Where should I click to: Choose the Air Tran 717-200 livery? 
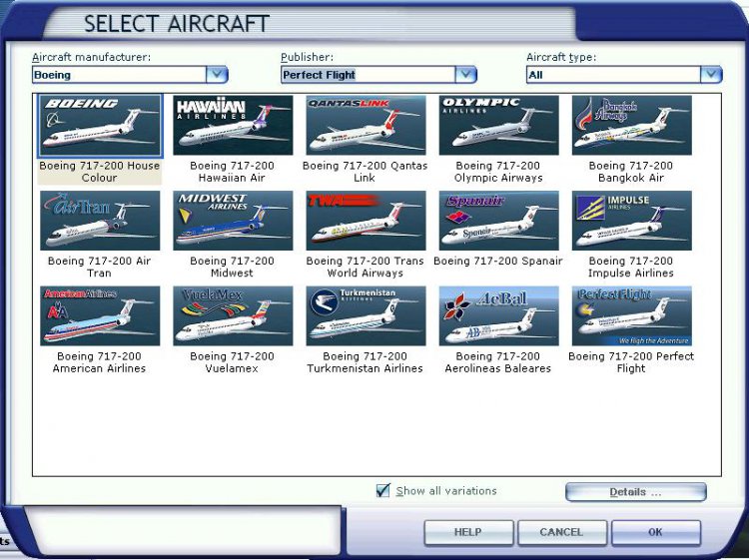[x=100, y=221]
